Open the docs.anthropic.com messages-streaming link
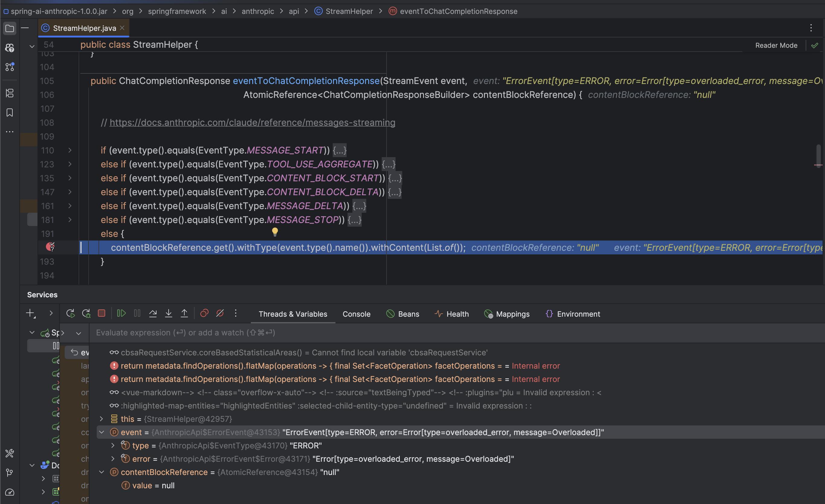 click(252, 123)
